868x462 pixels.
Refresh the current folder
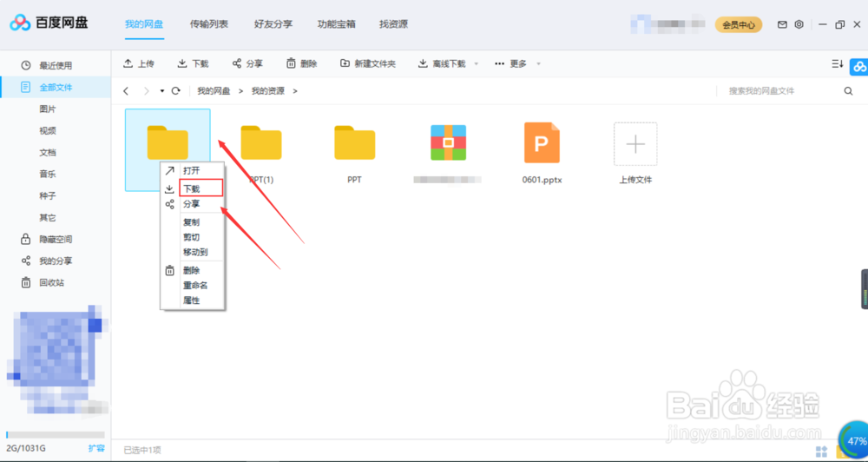pos(176,91)
